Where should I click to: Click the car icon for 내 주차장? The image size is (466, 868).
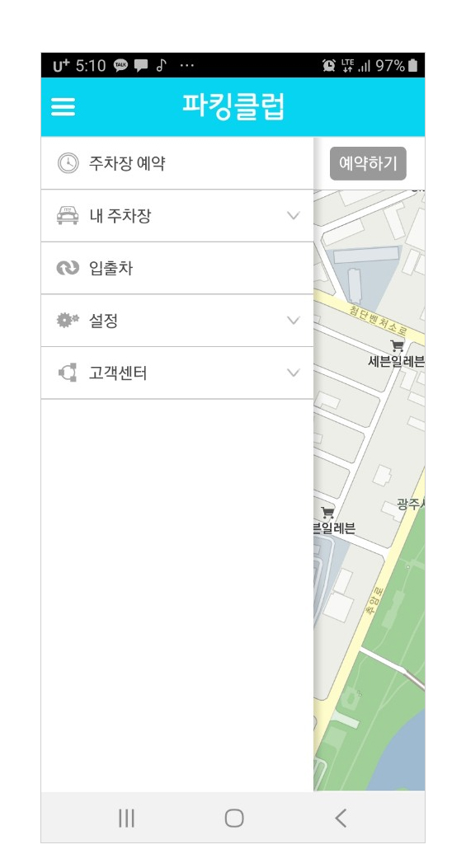[68, 215]
